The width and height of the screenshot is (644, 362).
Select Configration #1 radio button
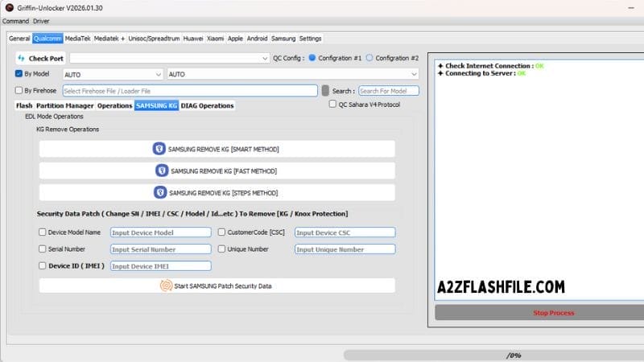[312, 58]
